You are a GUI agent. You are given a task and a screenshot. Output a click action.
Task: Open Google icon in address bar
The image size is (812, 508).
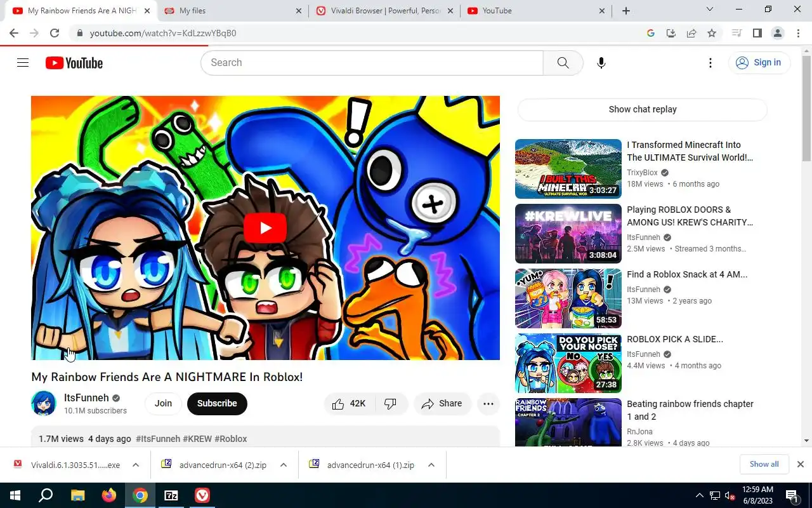click(651, 33)
